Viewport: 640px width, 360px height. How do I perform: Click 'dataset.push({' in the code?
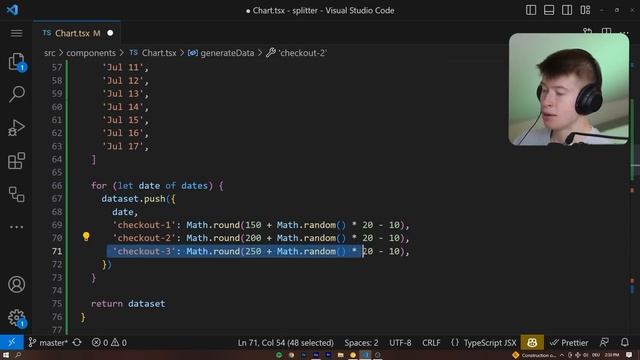coord(138,198)
